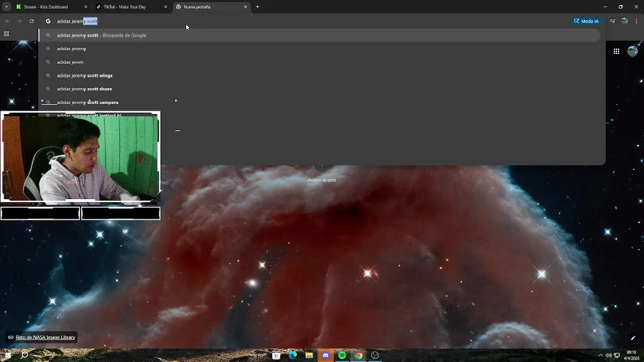Open Chrome three-dot menu
Screen dimensions: 644x362
click(x=636, y=21)
